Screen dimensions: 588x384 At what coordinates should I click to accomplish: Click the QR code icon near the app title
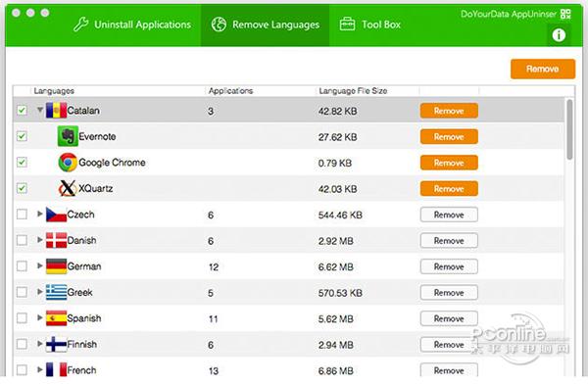click(565, 15)
